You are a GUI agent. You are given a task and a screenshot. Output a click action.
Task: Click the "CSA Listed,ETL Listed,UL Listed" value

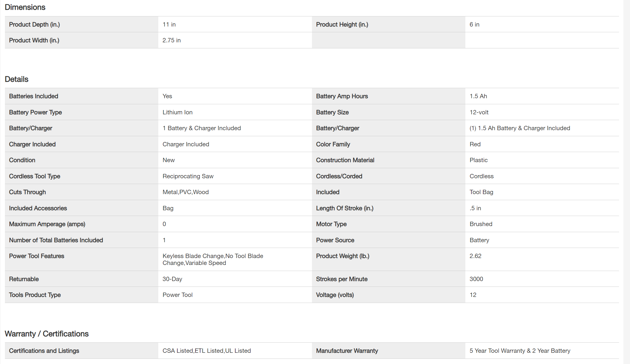click(206, 351)
